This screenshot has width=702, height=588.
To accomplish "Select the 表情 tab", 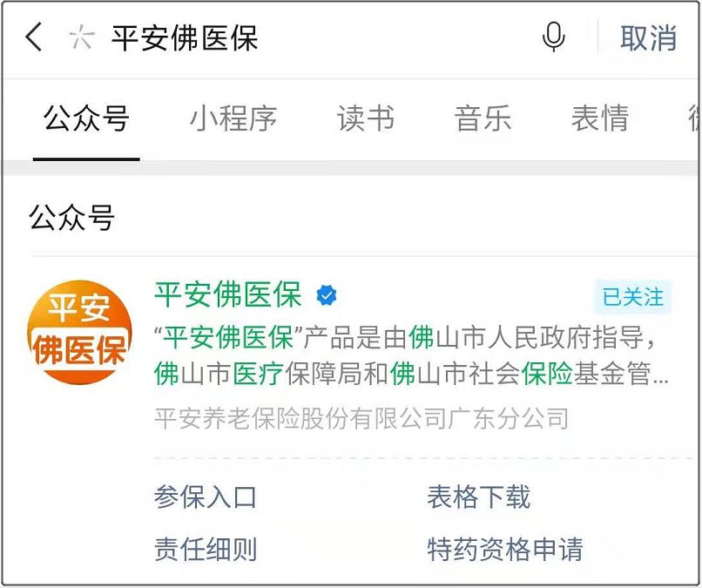I will [x=600, y=119].
